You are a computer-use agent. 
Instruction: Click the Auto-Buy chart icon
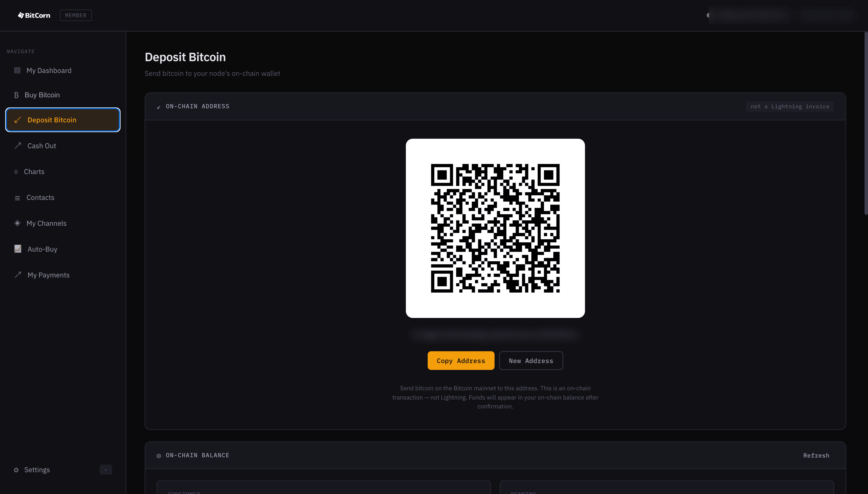pyautogui.click(x=18, y=249)
